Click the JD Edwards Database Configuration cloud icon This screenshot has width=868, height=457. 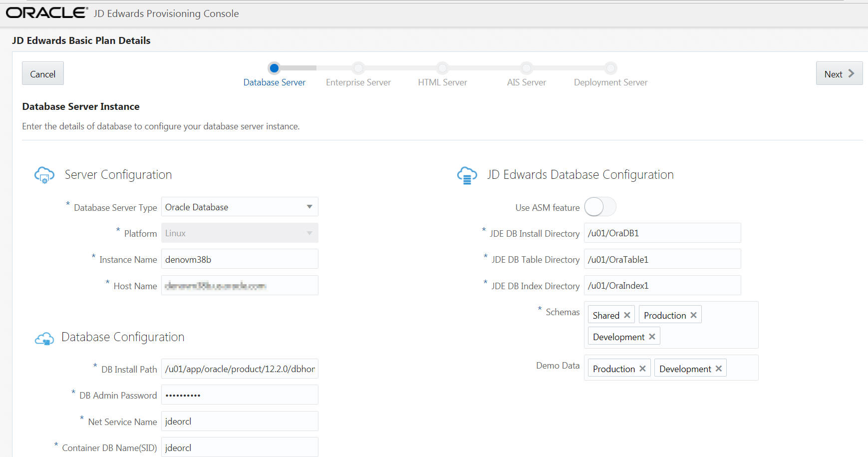[x=467, y=175]
